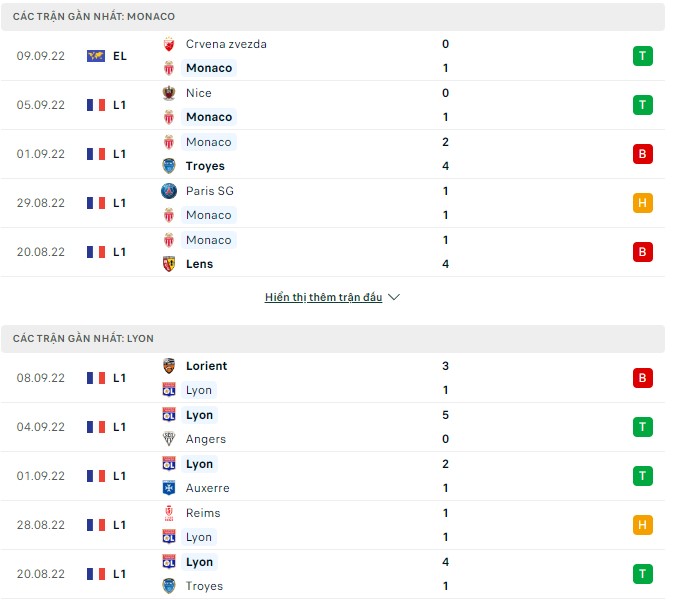Viewport: 673px width, 600px height.
Task: Click the Troyes crest in Monaco's matches
Action: tap(169, 166)
